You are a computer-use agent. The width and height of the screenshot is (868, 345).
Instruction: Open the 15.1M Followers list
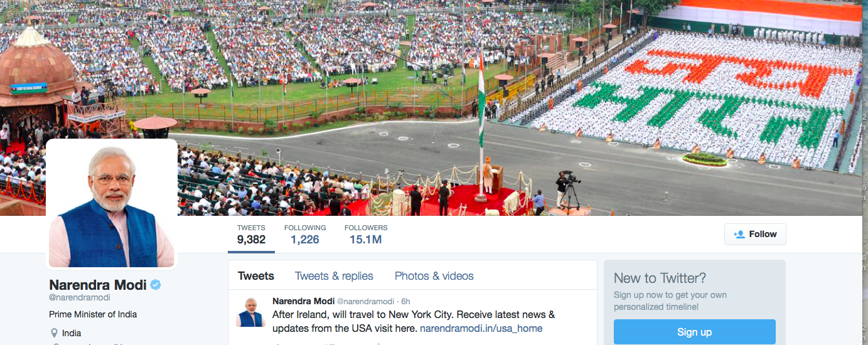366,234
